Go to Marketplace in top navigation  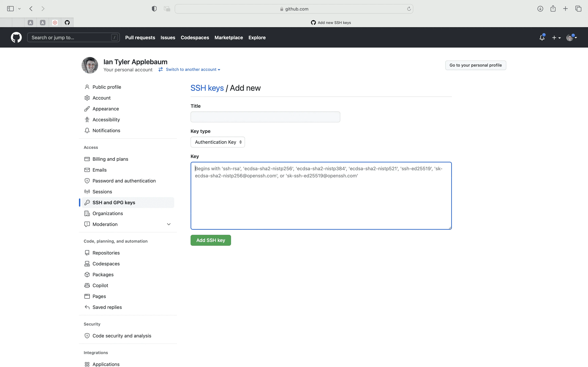[228, 38]
